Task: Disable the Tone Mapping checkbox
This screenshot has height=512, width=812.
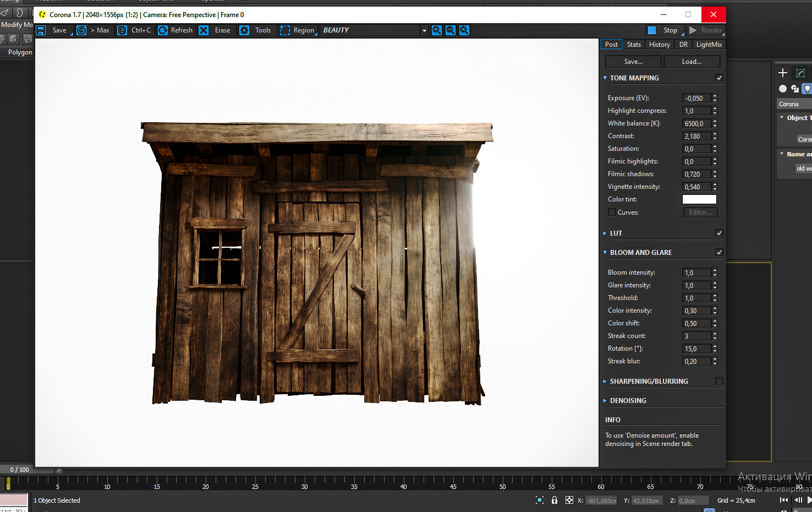Action: [x=719, y=78]
